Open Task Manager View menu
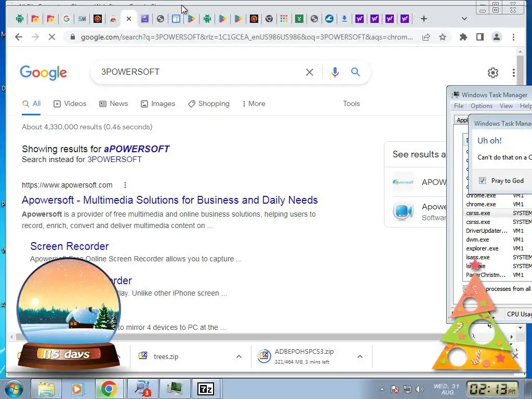The width and height of the screenshot is (532, 399). (506, 106)
